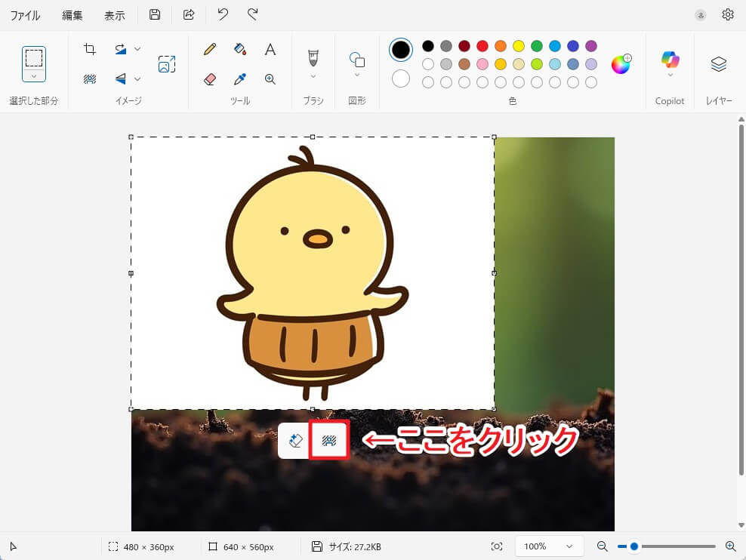This screenshot has height=560, width=746.
Task: Select the Pencil tool
Action: 210,49
